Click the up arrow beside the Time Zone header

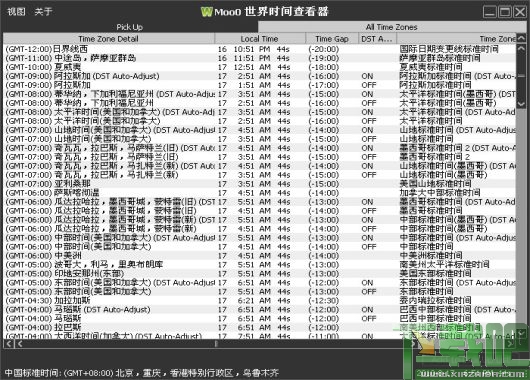click(x=522, y=38)
